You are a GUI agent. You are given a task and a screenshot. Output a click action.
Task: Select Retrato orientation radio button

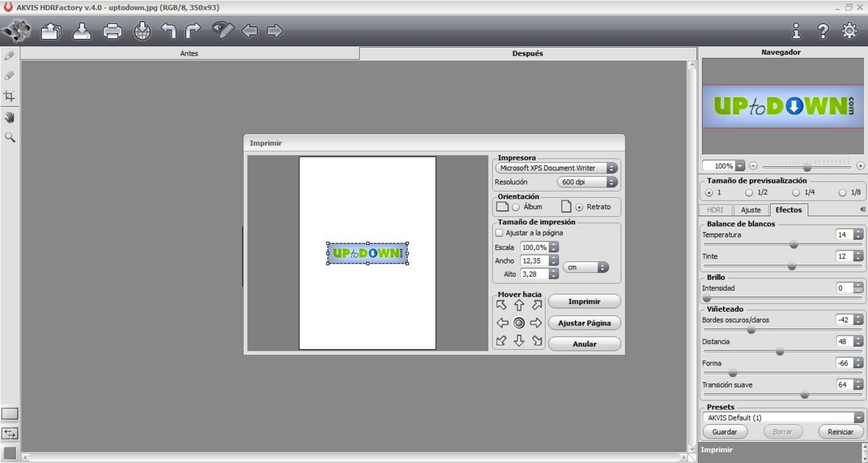pos(579,207)
